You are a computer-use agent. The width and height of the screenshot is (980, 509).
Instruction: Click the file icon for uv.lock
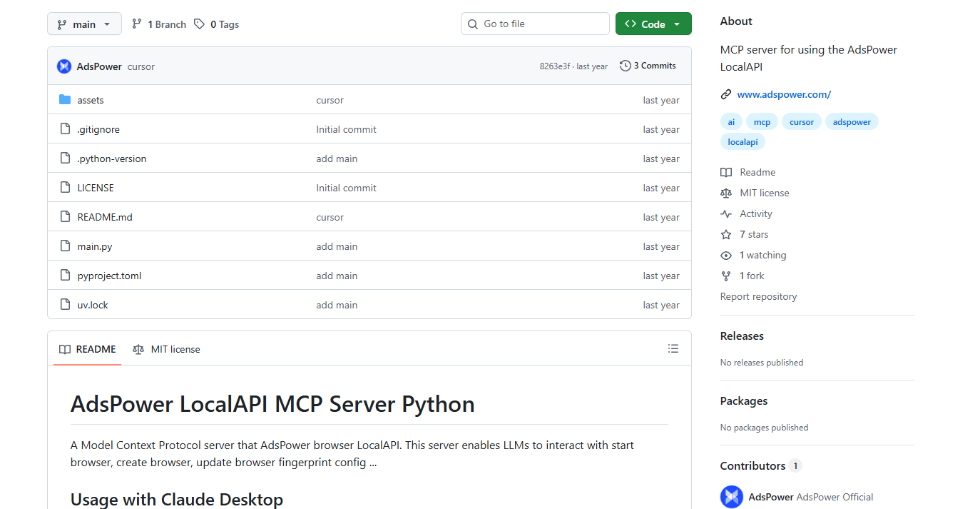pos(65,305)
